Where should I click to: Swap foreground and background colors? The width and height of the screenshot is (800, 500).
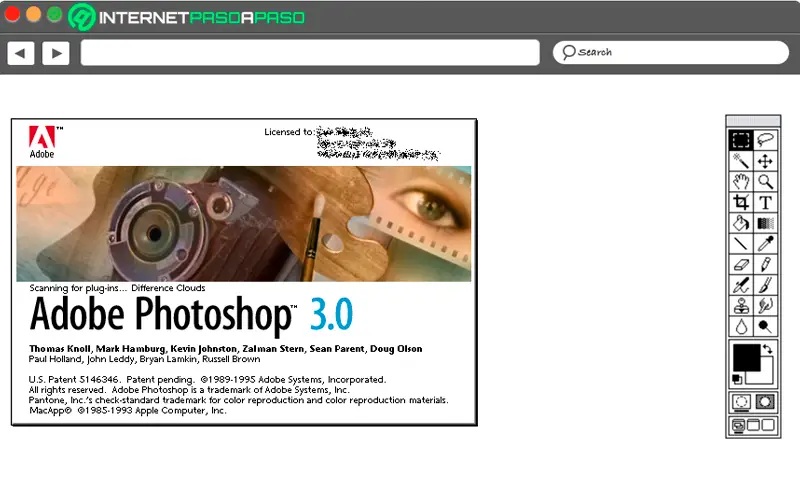767,349
